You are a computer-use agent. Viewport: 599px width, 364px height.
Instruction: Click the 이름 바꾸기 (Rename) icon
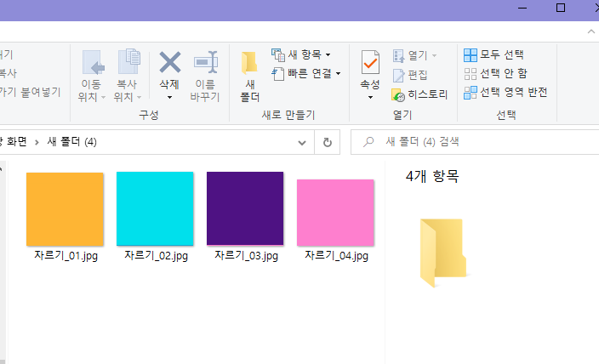coord(206,62)
